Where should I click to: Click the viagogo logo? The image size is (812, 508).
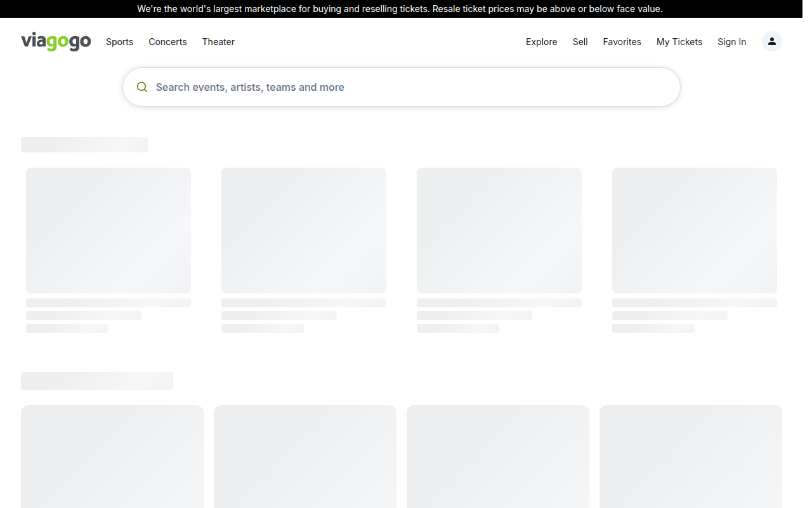tap(56, 42)
